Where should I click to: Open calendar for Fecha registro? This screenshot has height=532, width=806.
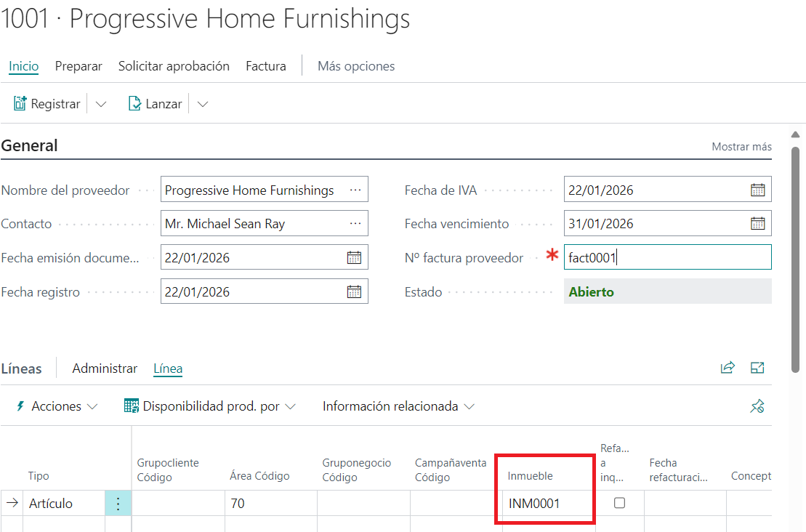point(354,292)
